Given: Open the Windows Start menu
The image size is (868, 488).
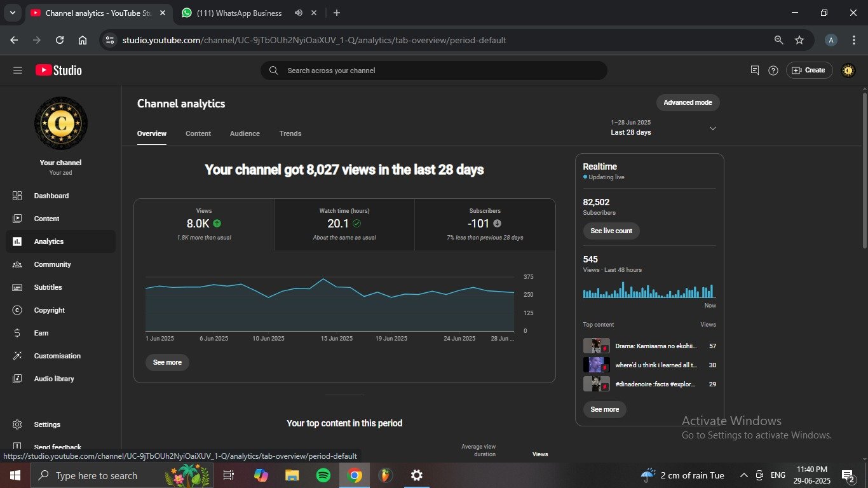Looking at the screenshot, I should point(15,475).
